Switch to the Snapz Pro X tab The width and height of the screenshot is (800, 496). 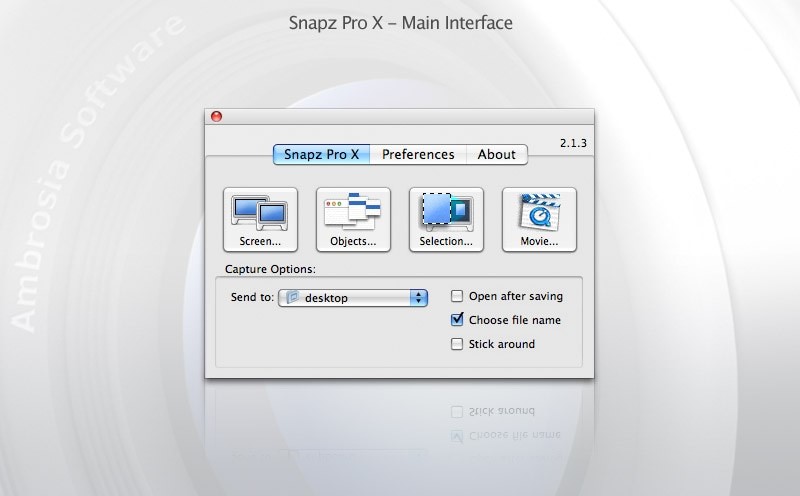(x=321, y=154)
